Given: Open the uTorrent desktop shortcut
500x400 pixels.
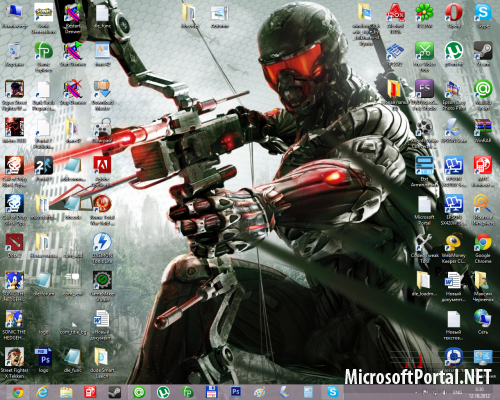Looking at the screenshot, I should [x=454, y=53].
